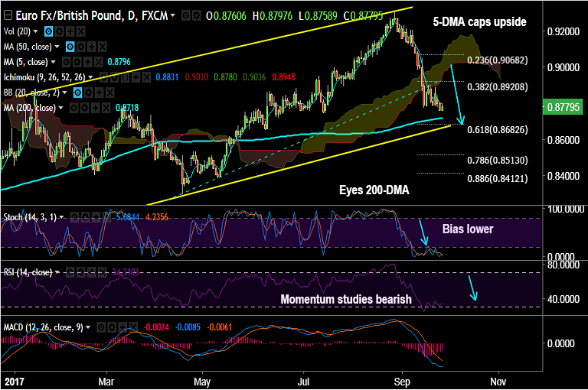Screen dimensions: 588x390
Task: Click the MA 200 value 0.8718
Action: tap(127, 108)
